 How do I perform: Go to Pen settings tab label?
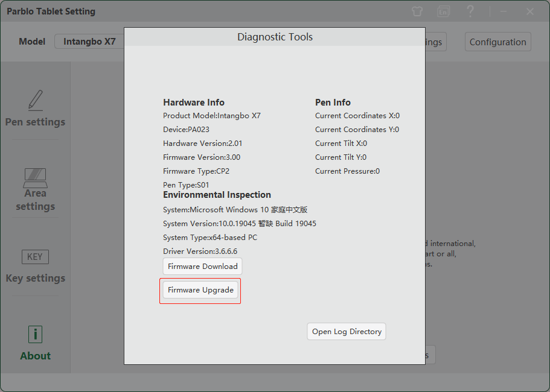pyautogui.click(x=35, y=122)
